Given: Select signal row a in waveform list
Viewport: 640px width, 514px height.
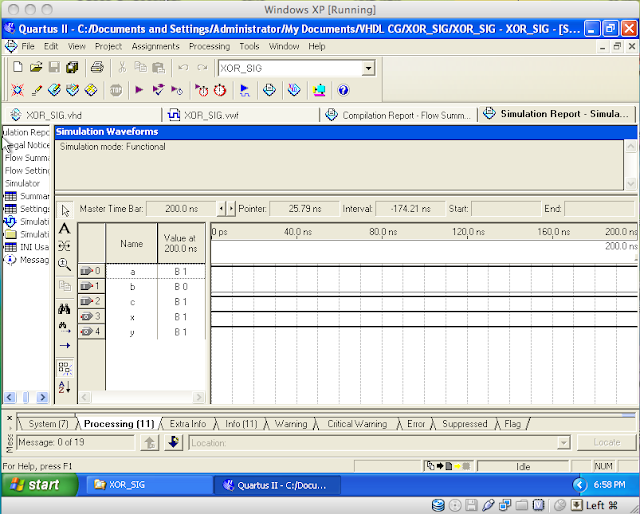Looking at the screenshot, I should tap(131, 271).
